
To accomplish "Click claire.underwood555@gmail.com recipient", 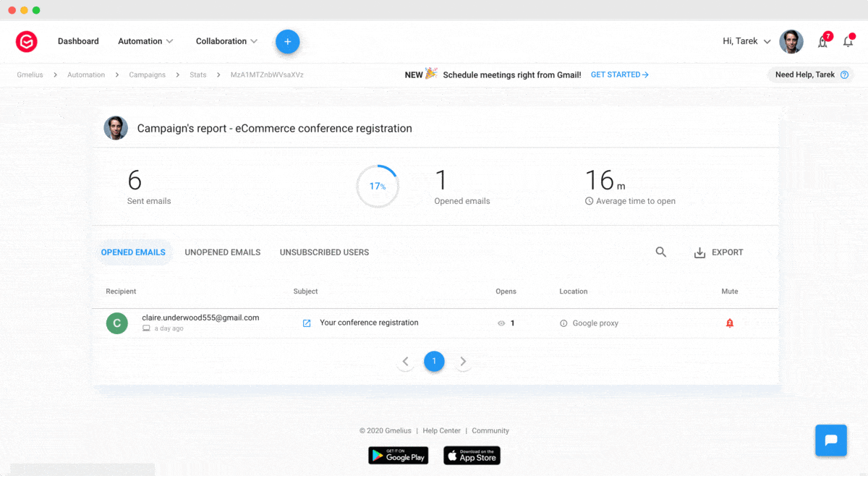I will [200, 318].
